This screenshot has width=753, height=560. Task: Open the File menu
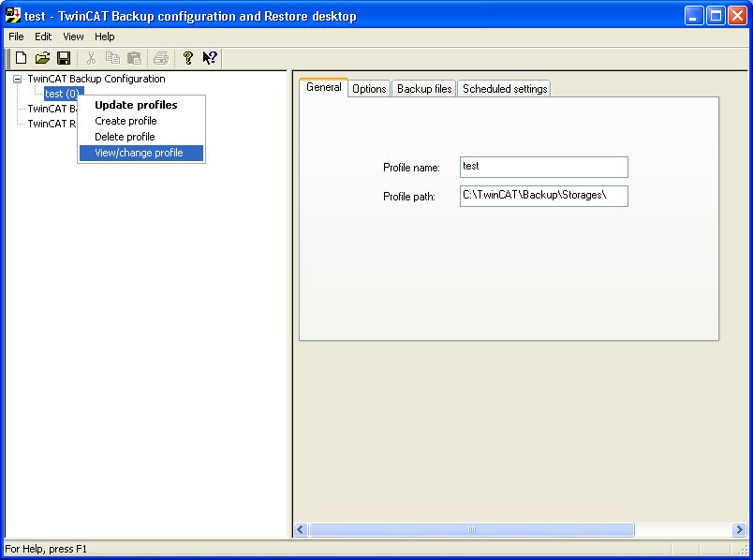click(16, 37)
